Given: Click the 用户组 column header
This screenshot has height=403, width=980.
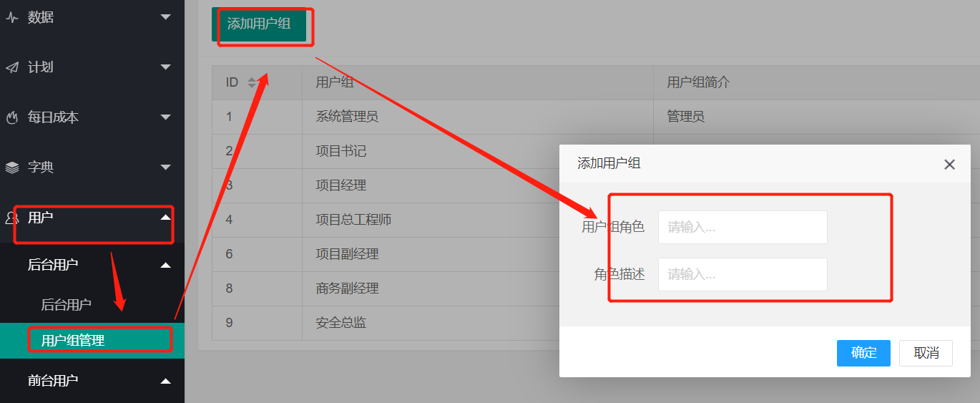Looking at the screenshot, I should (477, 83).
